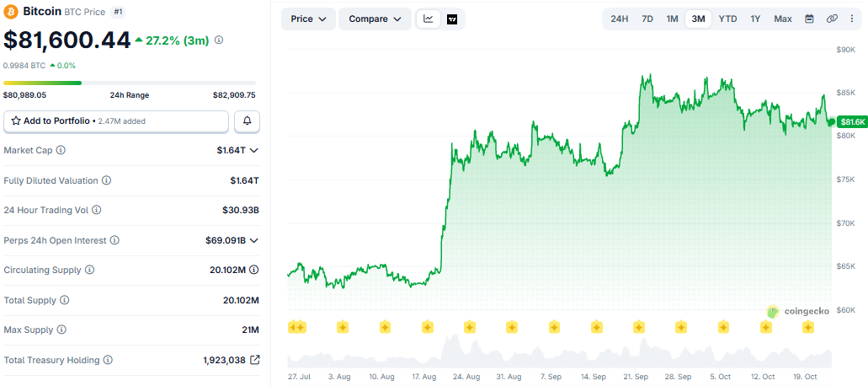Open the calendar date range picker
868x386 pixels.
tap(809, 19)
